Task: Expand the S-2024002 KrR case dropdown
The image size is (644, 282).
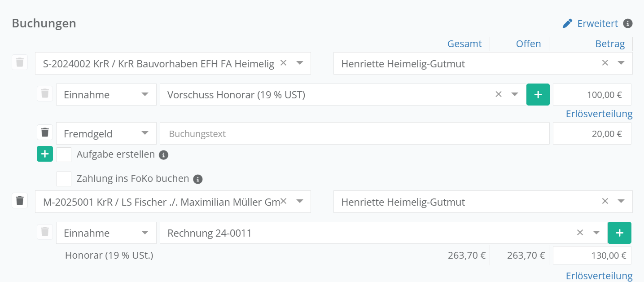Action: [x=300, y=63]
